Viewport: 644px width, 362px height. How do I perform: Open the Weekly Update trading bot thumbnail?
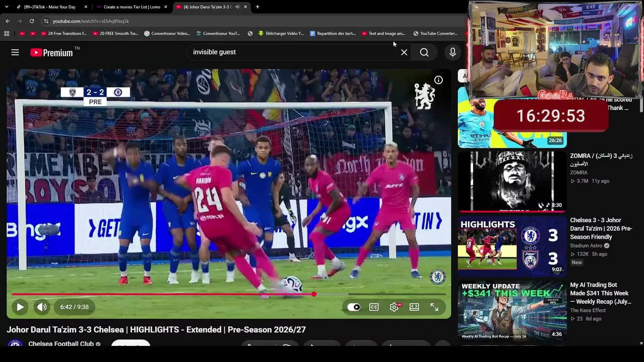pyautogui.click(x=512, y=311)
